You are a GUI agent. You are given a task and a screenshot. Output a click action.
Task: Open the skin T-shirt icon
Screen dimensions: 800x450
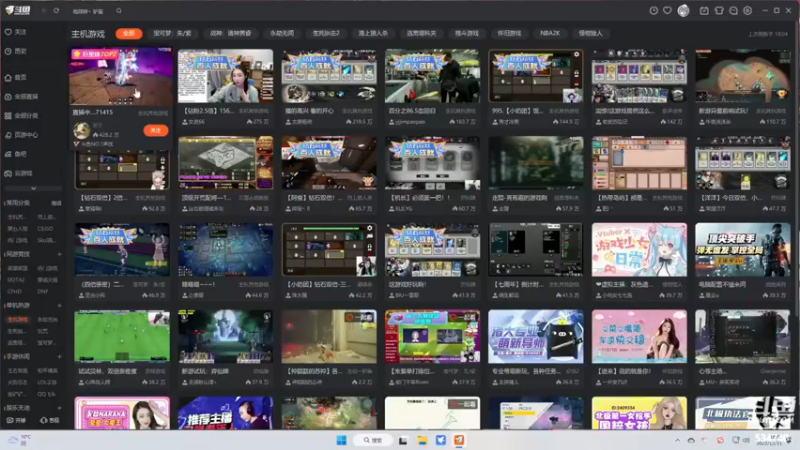(x=719, y=11)
